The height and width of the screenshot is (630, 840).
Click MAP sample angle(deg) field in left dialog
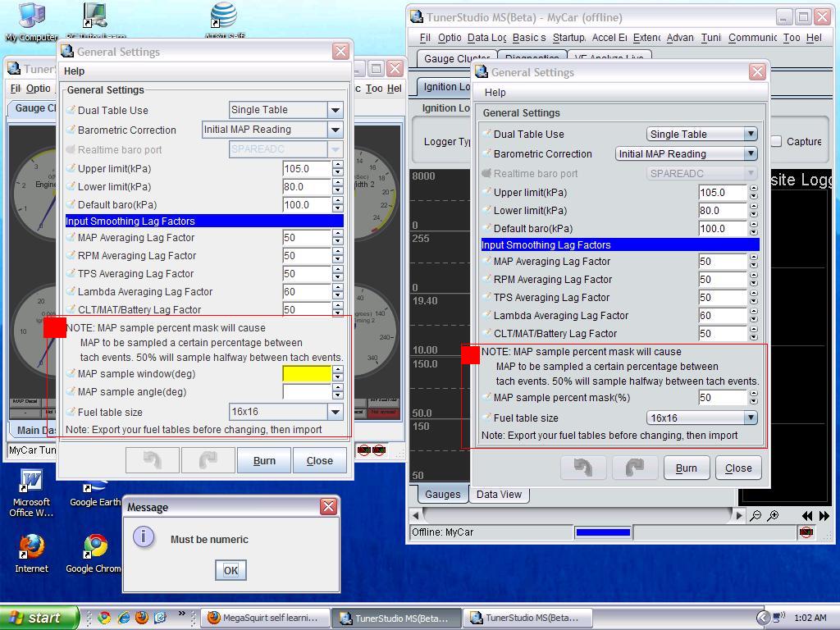(307, 391)
